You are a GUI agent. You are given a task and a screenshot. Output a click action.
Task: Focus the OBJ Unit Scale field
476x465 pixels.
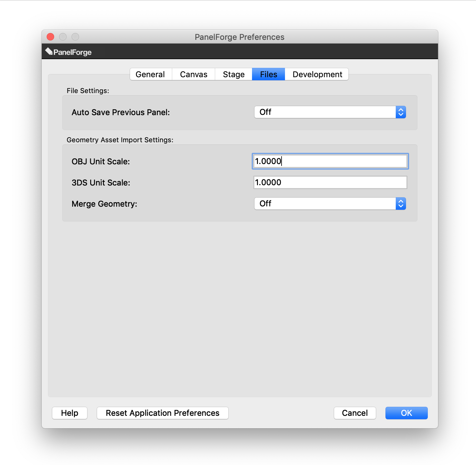point(330,161)
